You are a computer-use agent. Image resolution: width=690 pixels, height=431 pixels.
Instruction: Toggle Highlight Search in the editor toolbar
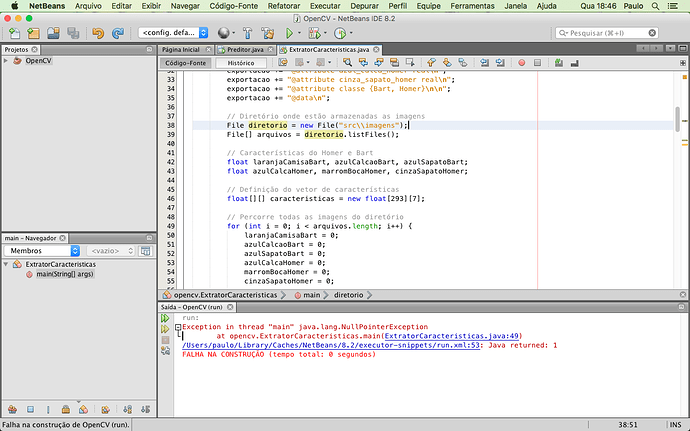[394, 63]
